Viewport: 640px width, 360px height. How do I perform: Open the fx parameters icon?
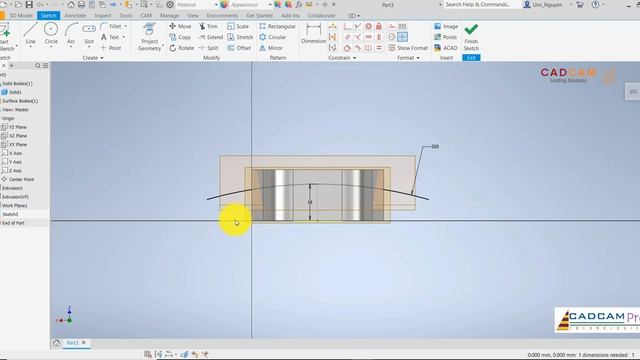[x=299, y=4]
